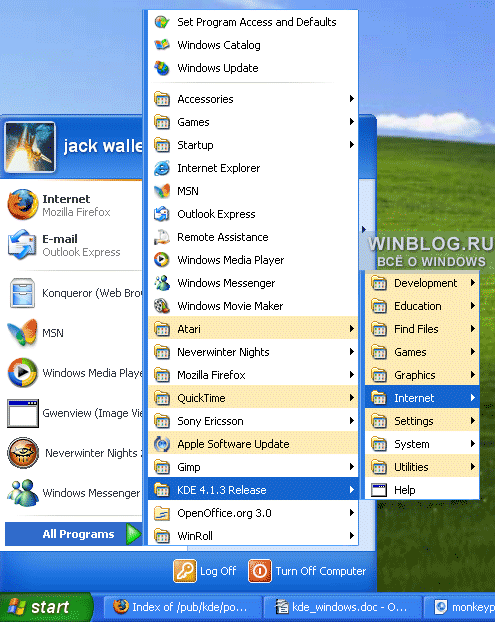Click the Outlook Express icon in All Programs list
This screenshot has height=622, width=495.
click(162, 214)
